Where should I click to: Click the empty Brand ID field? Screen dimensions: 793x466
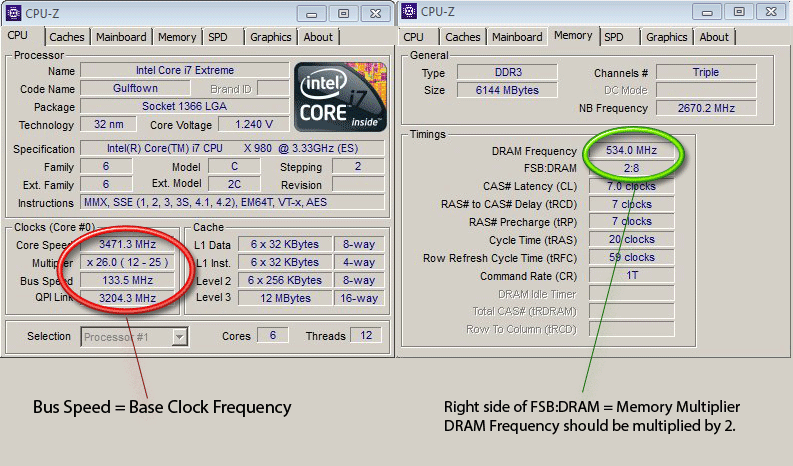[x=273, y=89]
